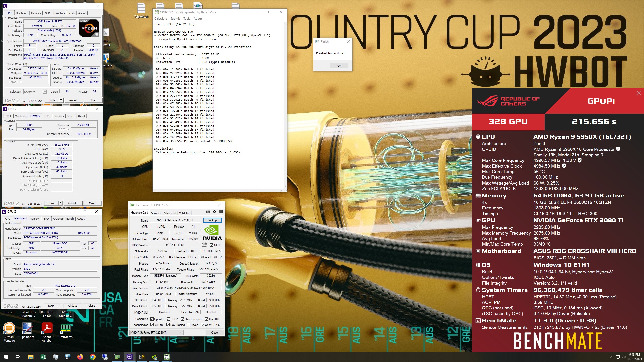Expand Tools dropdown arrow in CPU-Z CPU window
The height and width of the screenshot is (362, 644).
click(61, 100)
